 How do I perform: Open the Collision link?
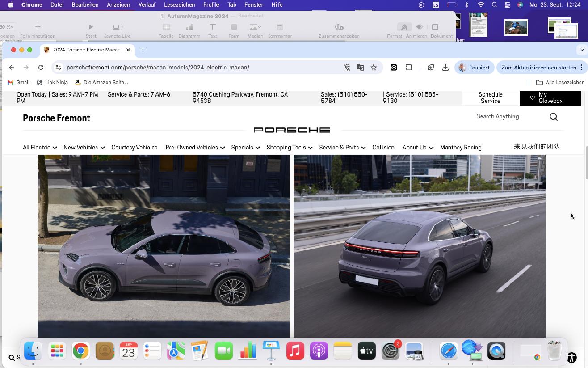coord(383,147)
